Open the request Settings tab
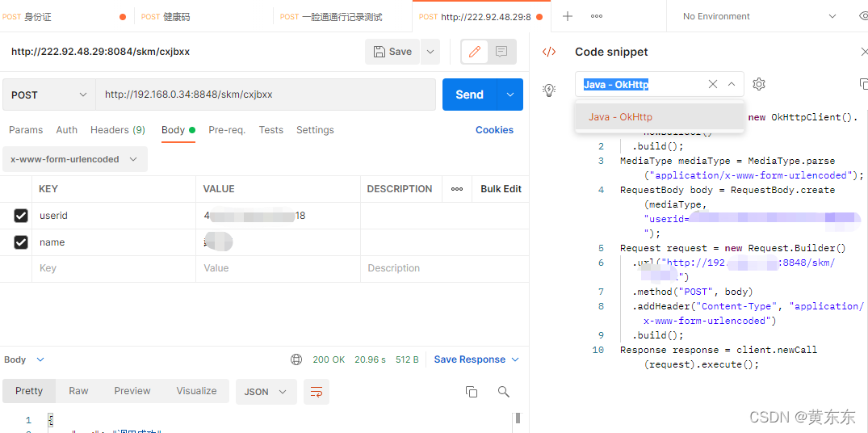The image size is (868, 433). click(315, 130)
